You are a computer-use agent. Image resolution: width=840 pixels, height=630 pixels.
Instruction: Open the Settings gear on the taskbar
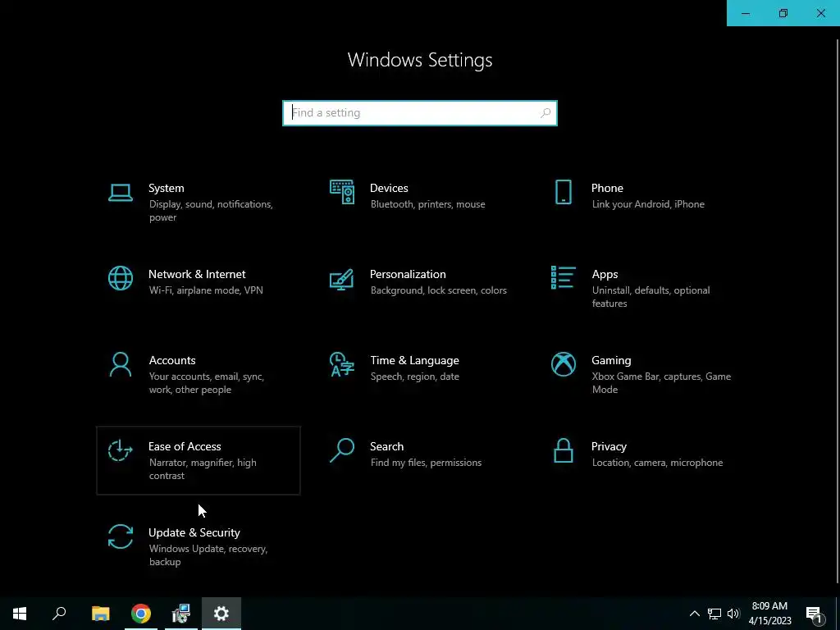click(x=221, y=614)
